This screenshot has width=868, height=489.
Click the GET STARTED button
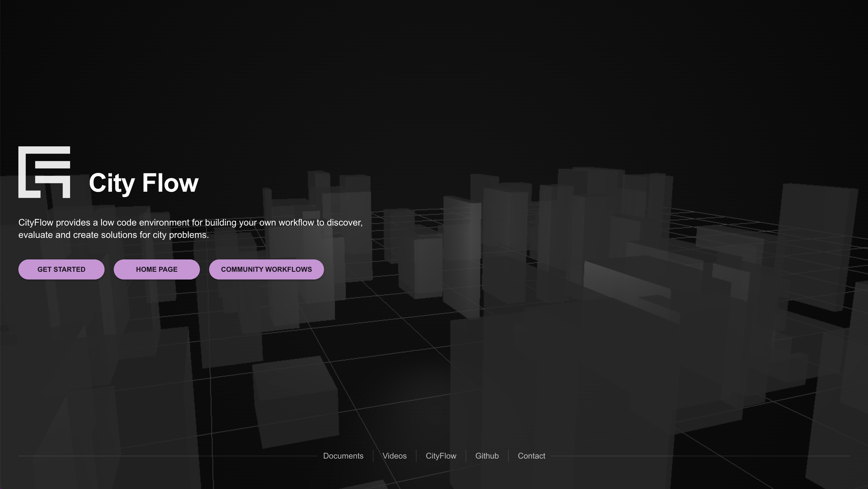[61, 269]
